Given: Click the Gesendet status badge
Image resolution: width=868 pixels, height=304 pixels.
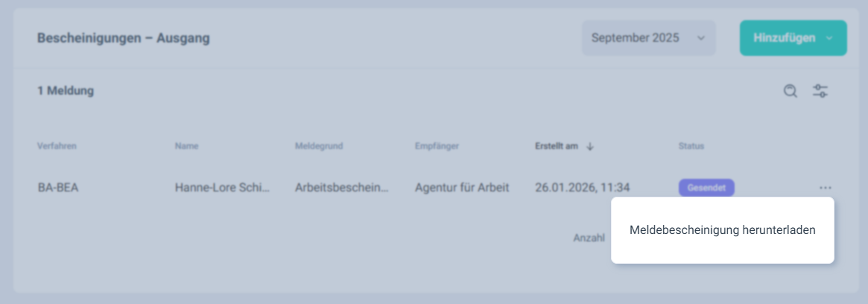Looking at the screenshot, I should [x=706, y=188].
